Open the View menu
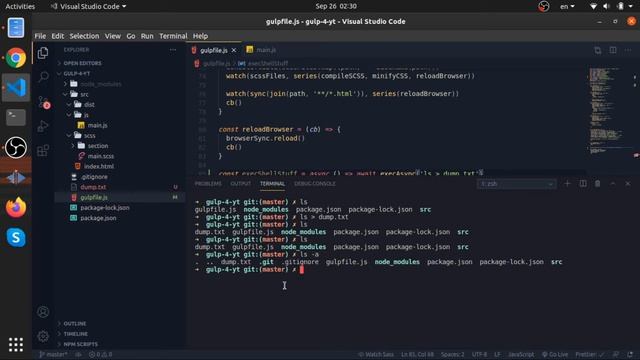The image size is (640, 360). tap(113, 36)
